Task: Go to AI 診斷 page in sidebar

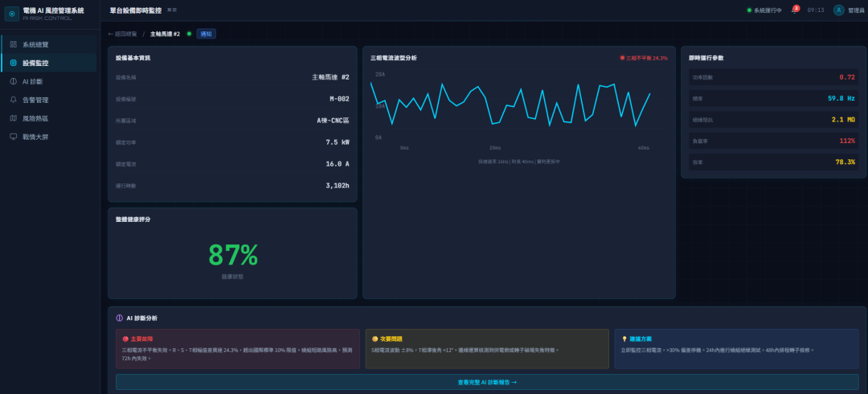Action: coord(49,81)
